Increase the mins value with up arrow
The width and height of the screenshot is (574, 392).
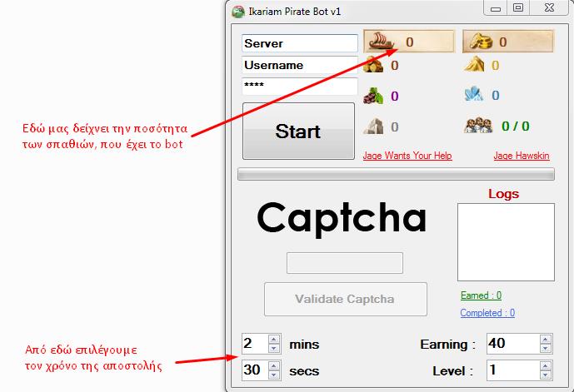[x=274, y=340]
